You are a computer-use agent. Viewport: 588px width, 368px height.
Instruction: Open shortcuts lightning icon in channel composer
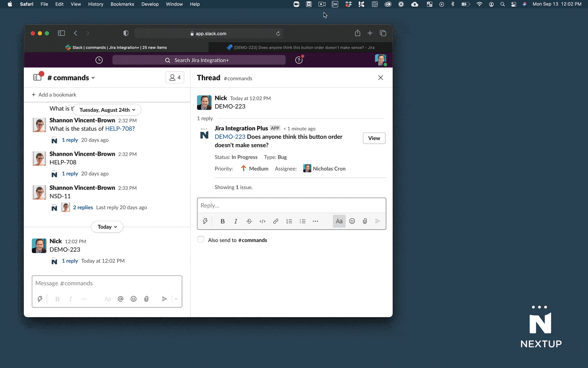click(x=40, y=299)
